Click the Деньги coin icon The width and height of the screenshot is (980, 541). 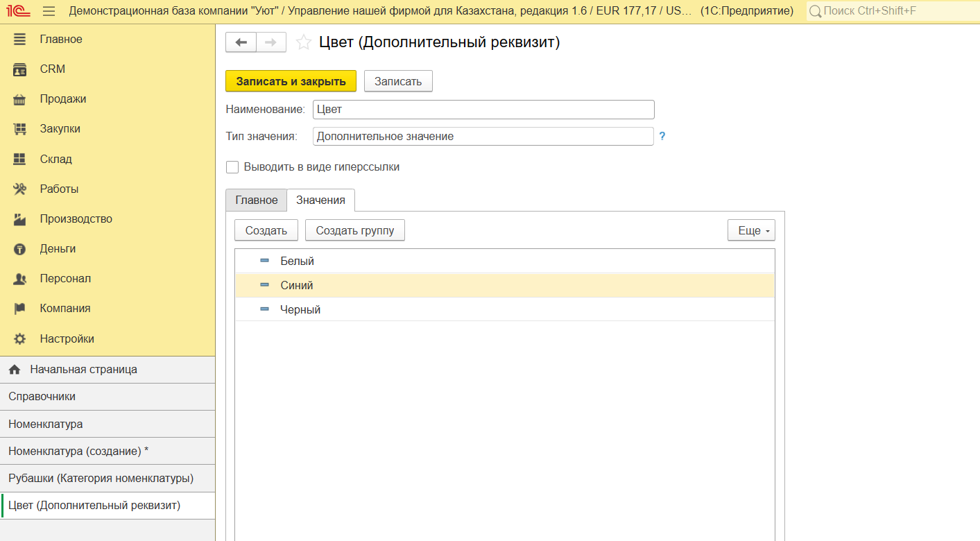click(x=19, y=249)
